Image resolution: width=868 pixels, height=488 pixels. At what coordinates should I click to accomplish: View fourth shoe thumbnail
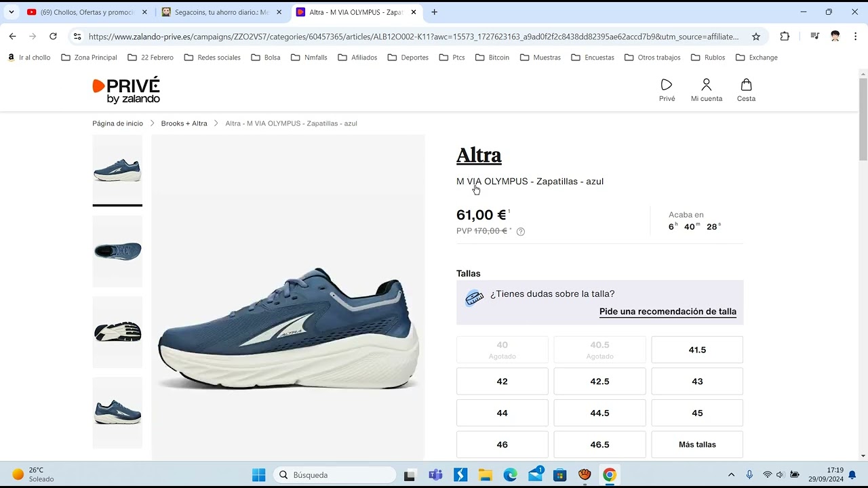coord(117,413)
